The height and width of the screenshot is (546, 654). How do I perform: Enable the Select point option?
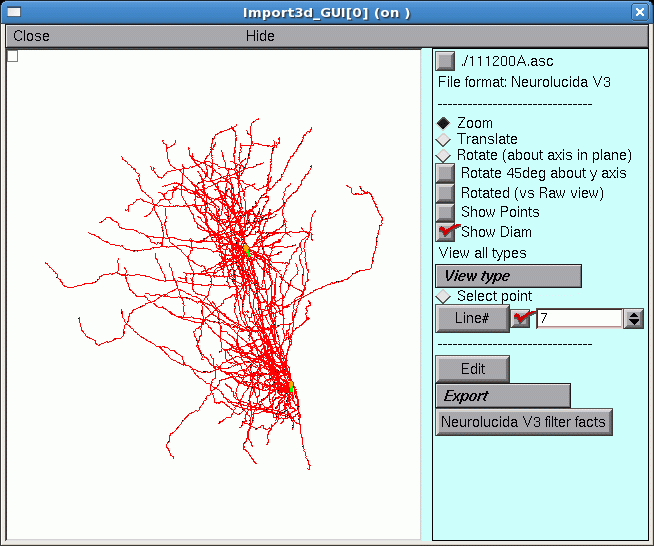(444, 297)
